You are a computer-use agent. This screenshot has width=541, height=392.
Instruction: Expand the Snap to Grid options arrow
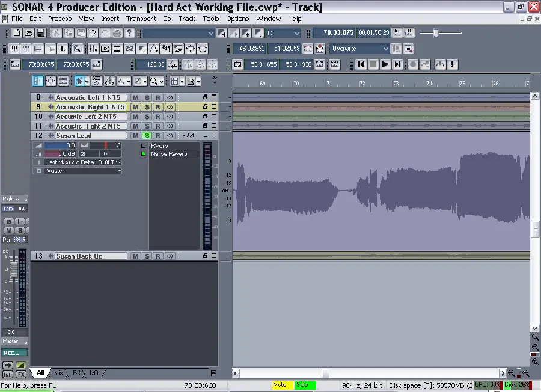click(182, 81)
